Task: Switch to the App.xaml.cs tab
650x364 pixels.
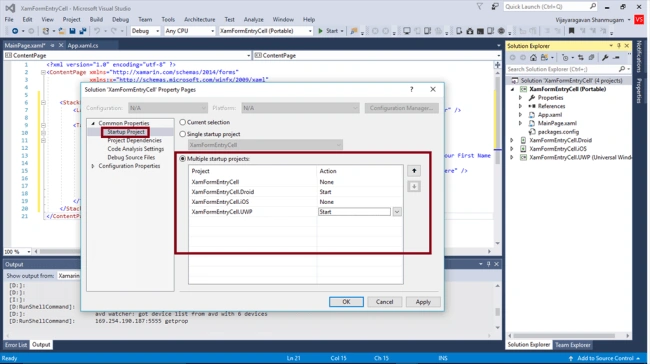Action: click(x=83, y=46)
